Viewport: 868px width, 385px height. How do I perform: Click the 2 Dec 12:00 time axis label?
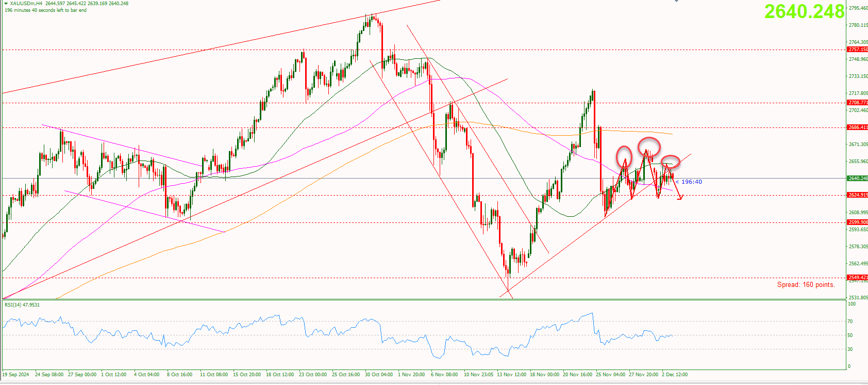click(x=675, y=375)
